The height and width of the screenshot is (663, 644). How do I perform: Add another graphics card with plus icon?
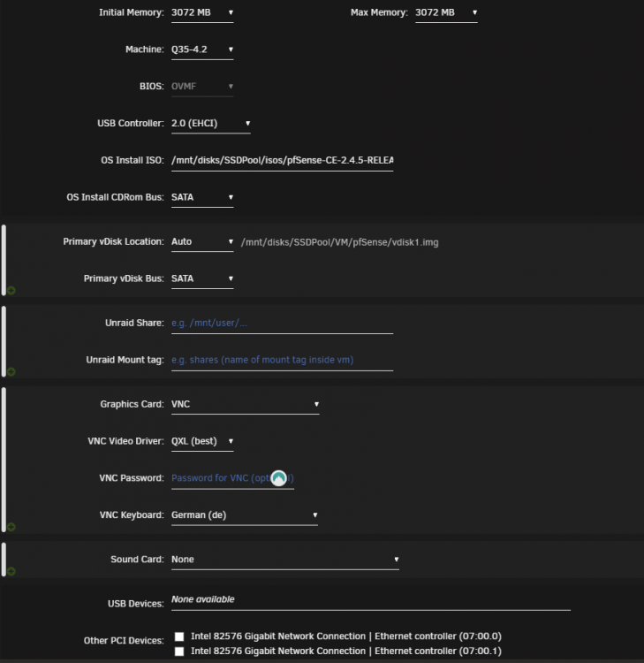pos(11,527)
